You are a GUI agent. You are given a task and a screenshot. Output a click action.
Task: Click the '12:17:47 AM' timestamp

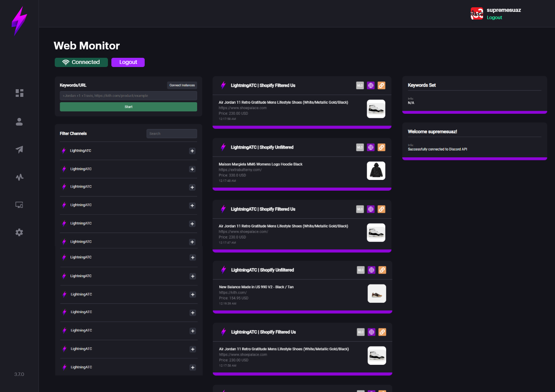[227, 243]
